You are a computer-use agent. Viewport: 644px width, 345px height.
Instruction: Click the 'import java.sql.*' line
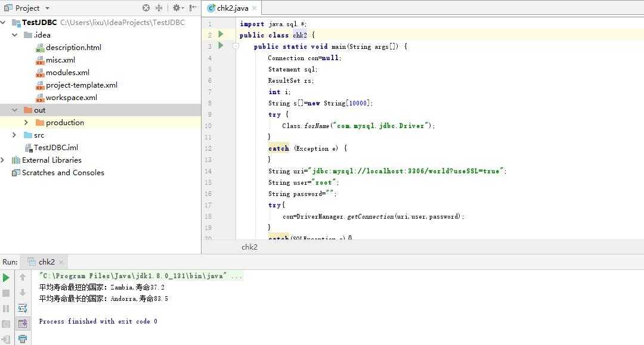coord(273,24)
